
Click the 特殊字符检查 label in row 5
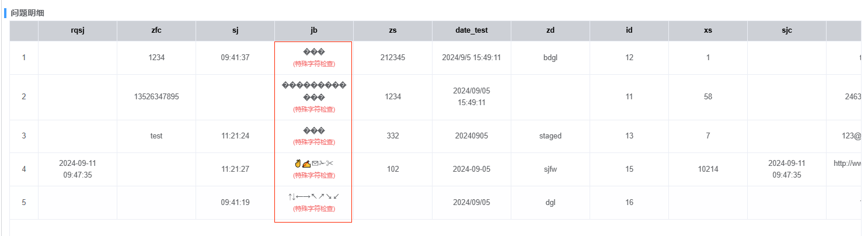click(314, 209)
